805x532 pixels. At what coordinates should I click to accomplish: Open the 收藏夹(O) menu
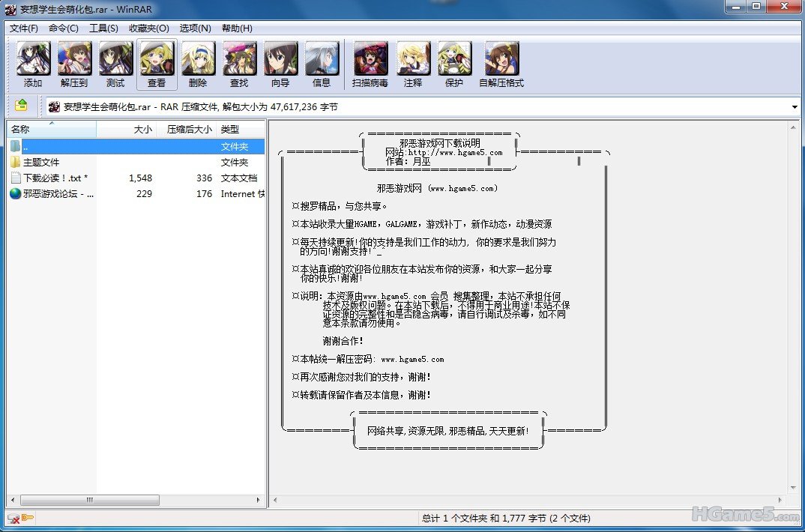pos(149,28)
